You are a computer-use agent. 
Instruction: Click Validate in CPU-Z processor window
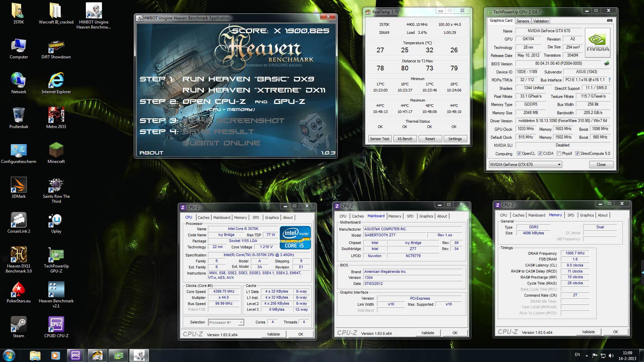pos(273,334)
